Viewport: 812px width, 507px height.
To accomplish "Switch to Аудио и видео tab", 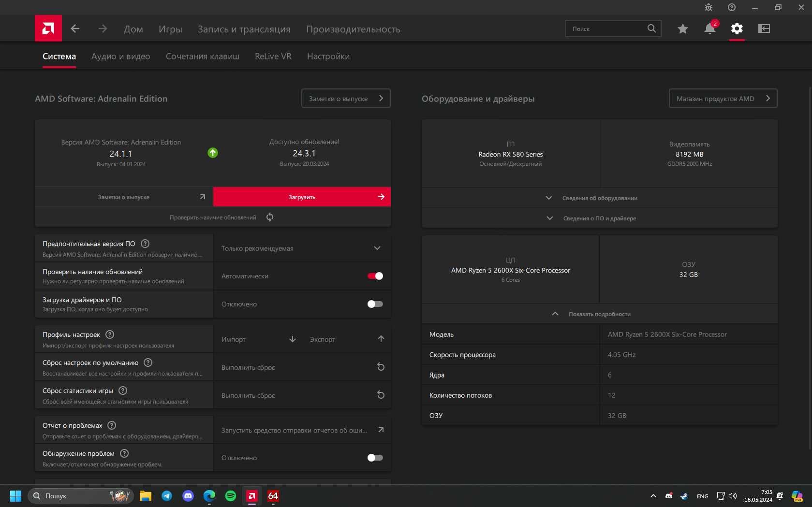I will coord(121,56).
